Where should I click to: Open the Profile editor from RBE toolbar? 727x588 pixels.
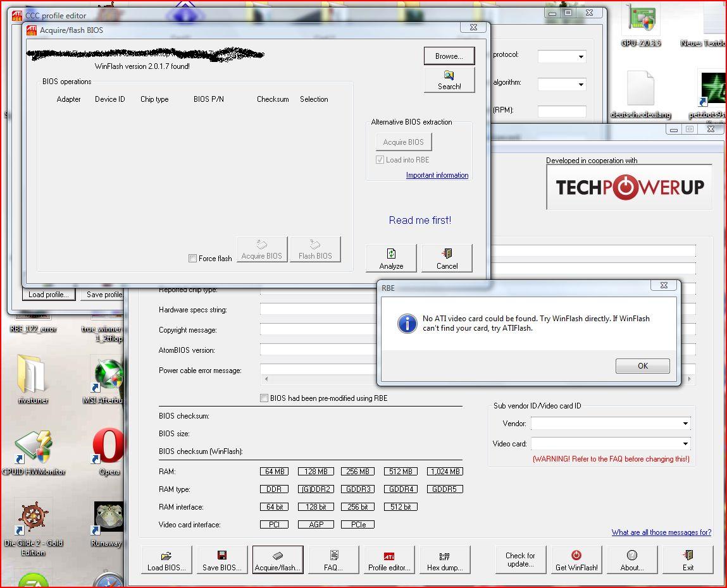(389, 560)
